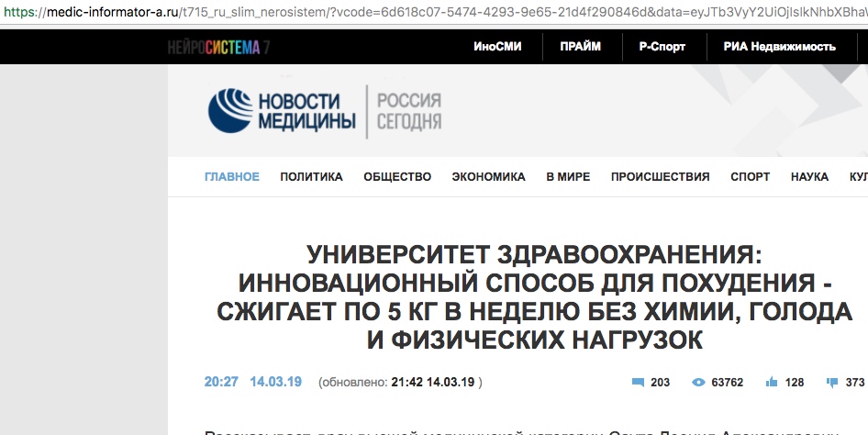Viewport: 868px width, 435px height.
Task: Open the СПОРТ section
Action: (750, 177)
